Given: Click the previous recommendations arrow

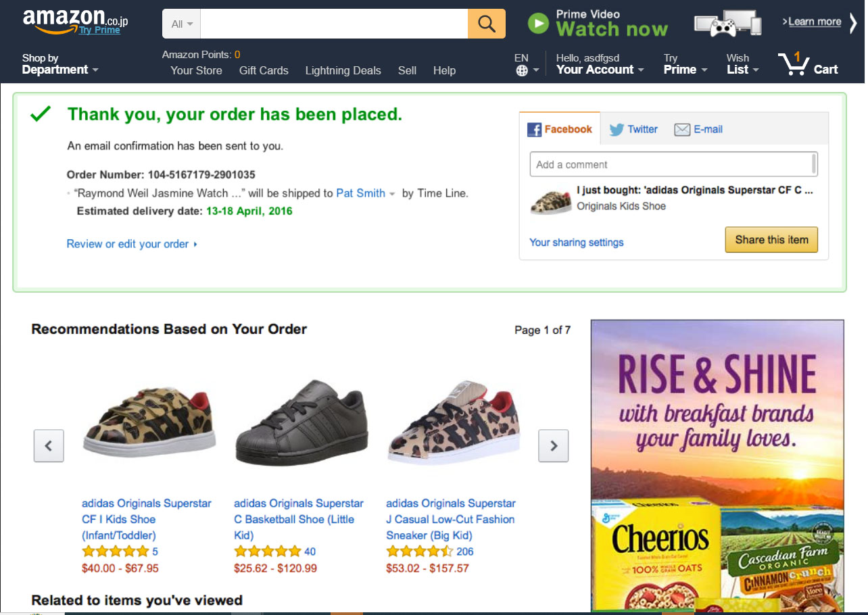Looking at the screenshot, I should [x=49, y=445].
